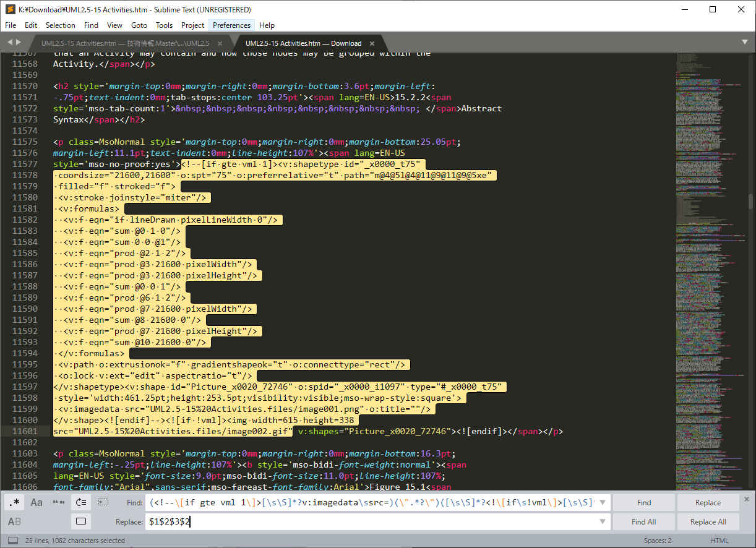Toggle preserve case (AB) icon
The height and width of the screenshot is (548, 756).
click(14, 521)
